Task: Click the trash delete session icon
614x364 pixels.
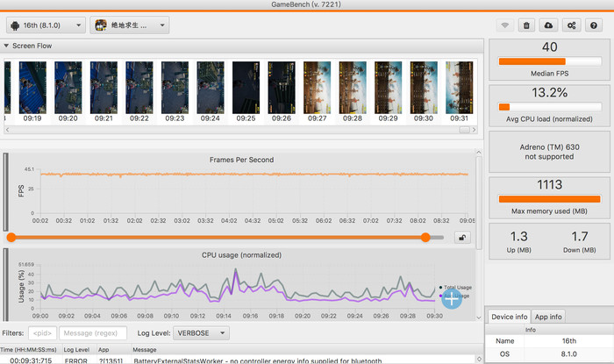Action: pos(526,25)
